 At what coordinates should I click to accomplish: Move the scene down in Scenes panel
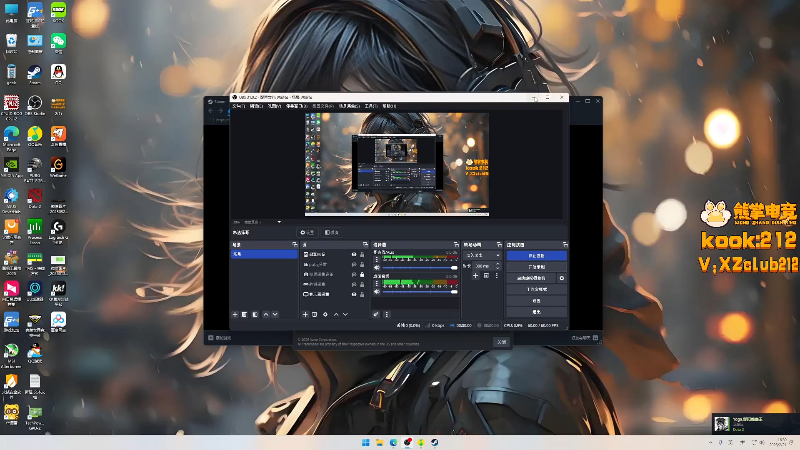(275, 314)
